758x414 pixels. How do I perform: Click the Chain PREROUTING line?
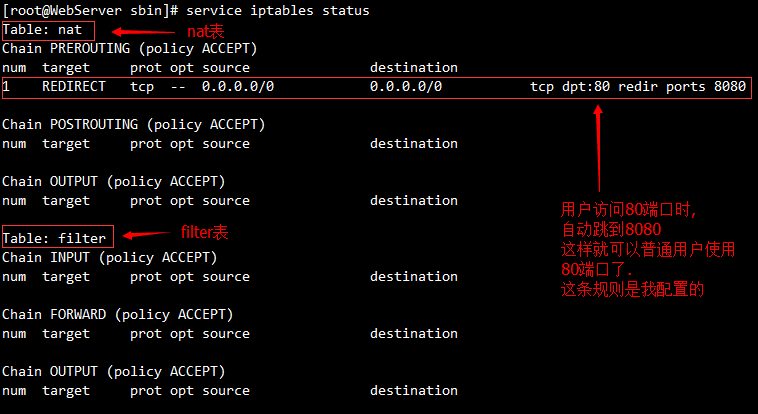129,48
